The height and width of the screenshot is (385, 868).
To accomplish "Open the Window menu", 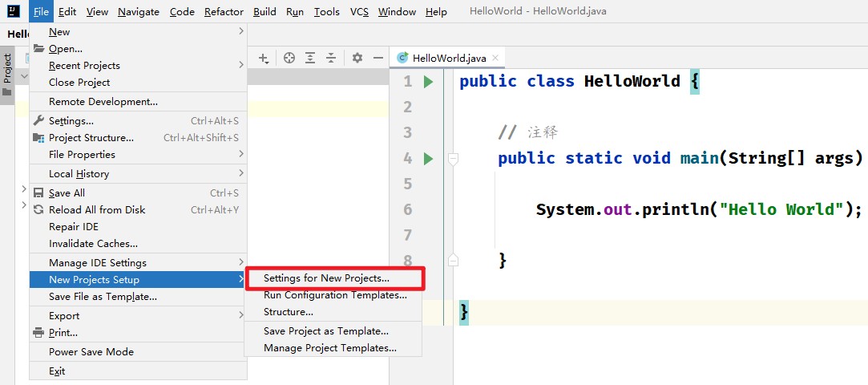I will [397, 12].
